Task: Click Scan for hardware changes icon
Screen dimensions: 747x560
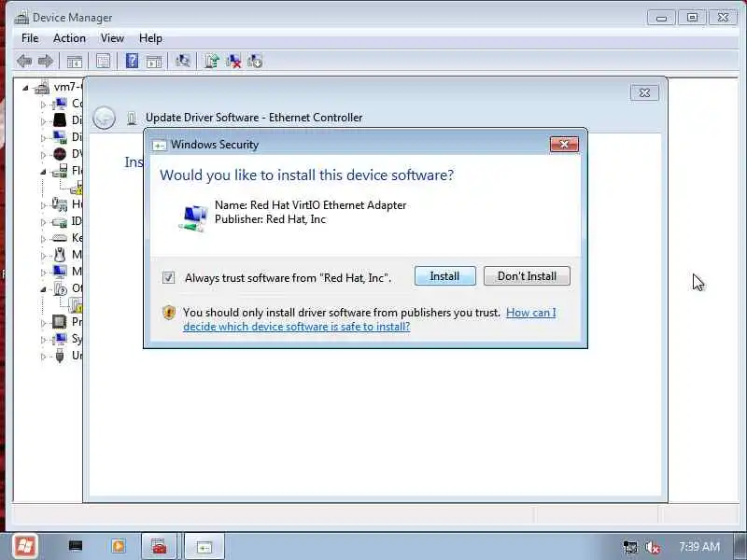Action: coord(182,61)
